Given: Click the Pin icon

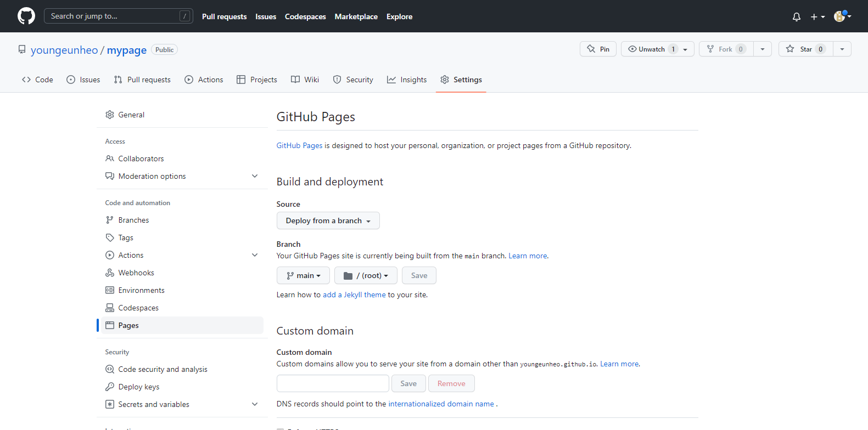Looking at the screenshot, I should pyautogui.click(x=591, y=49).
